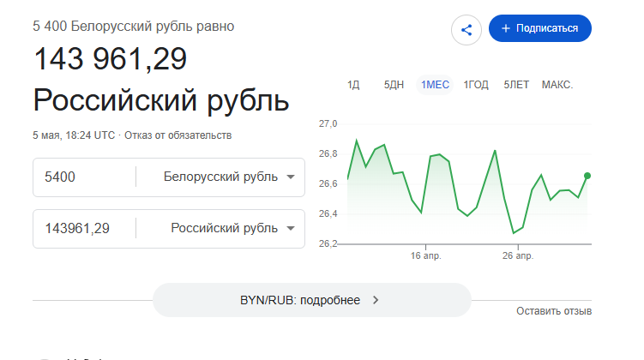The height and width of the screenshot is (360, 644).
Task: Focus the 143961,29 amount input field
Action: click(x=84, y=228)
